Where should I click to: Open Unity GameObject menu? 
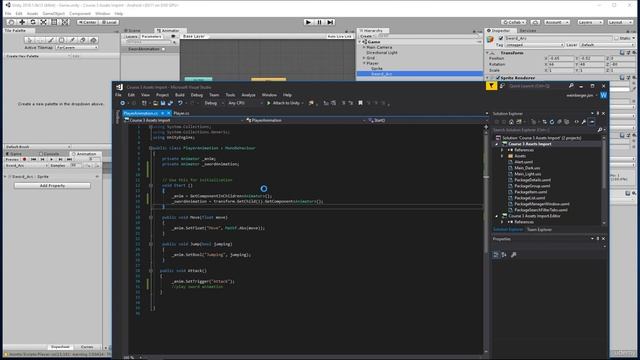coord(53,13)
